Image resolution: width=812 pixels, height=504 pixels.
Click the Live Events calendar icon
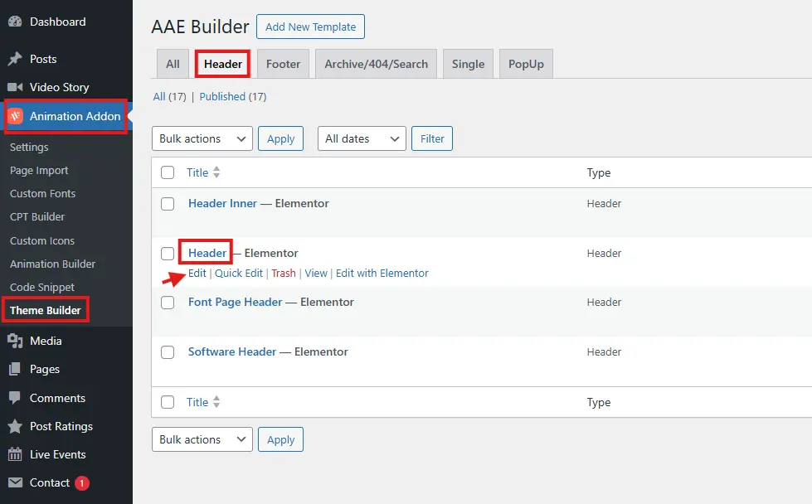click(15, 454)
